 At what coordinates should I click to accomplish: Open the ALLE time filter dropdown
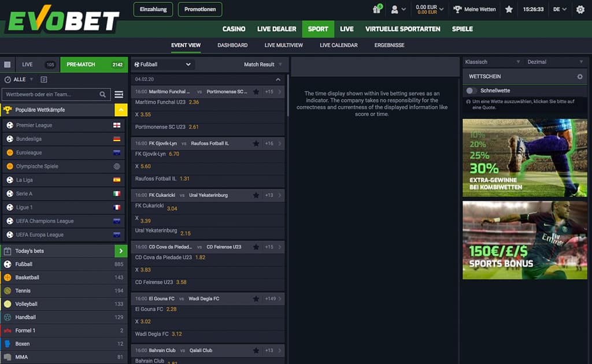point(23,80)
